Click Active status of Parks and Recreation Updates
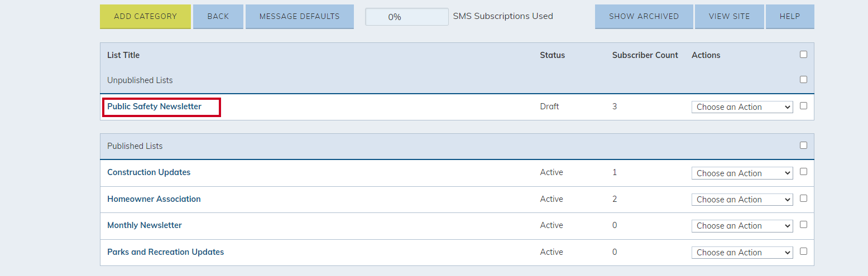The width and height of the screenshot is (868, 276). coord(552,252)
